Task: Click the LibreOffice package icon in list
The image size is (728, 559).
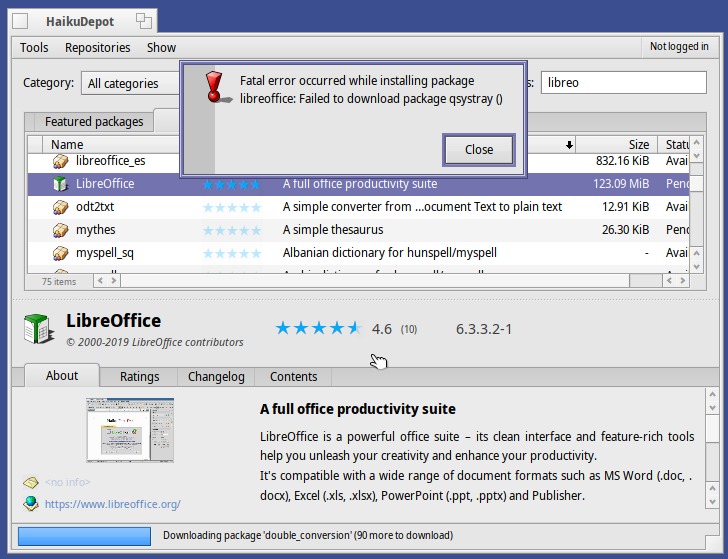Action: [x=60, y=184]
